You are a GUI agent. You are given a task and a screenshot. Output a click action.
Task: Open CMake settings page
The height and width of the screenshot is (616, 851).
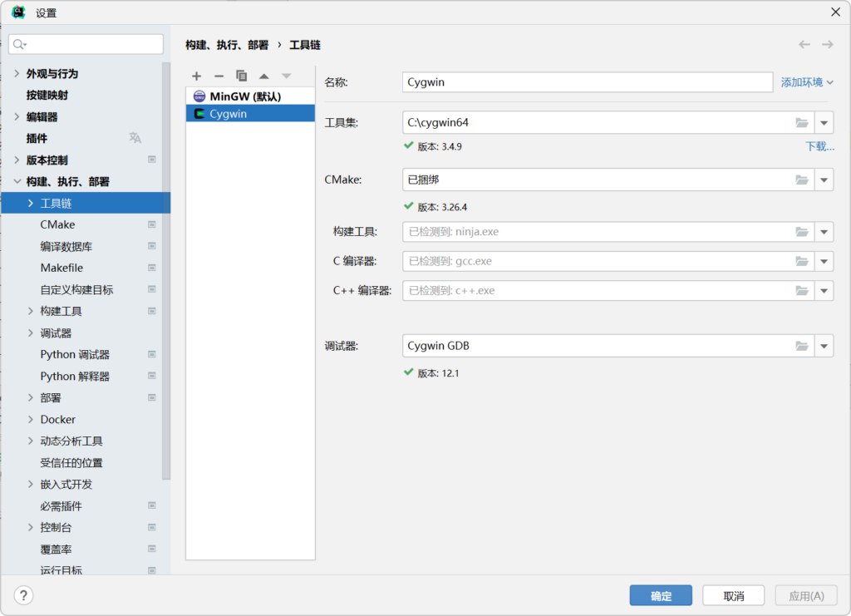(x=57, y=224)
